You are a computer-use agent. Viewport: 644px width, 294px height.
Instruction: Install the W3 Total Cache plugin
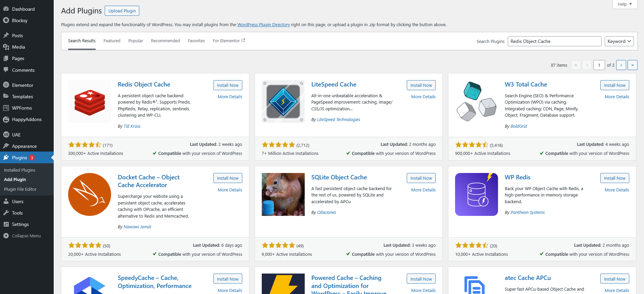pos(614,85)
